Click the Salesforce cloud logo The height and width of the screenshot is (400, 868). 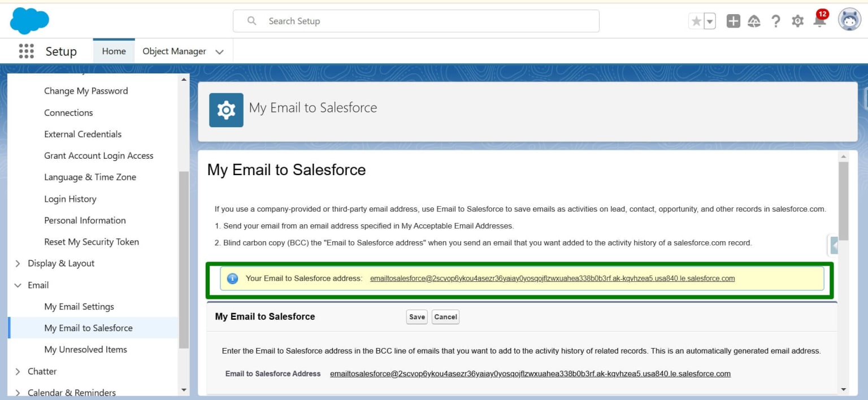(x=29, y=21)
